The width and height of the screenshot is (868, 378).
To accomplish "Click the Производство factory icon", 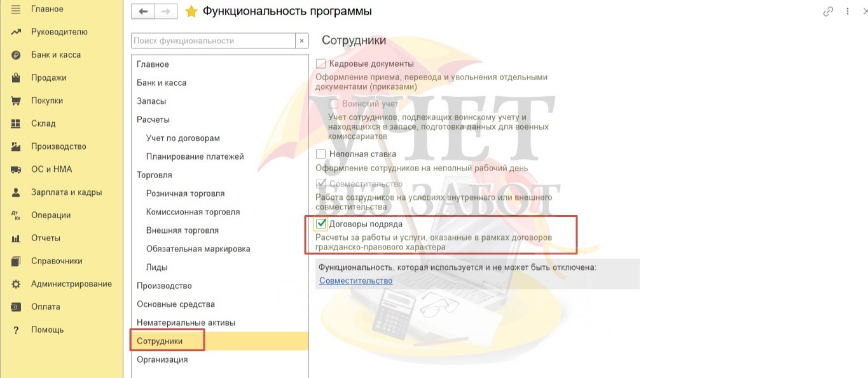I will 17,146.
